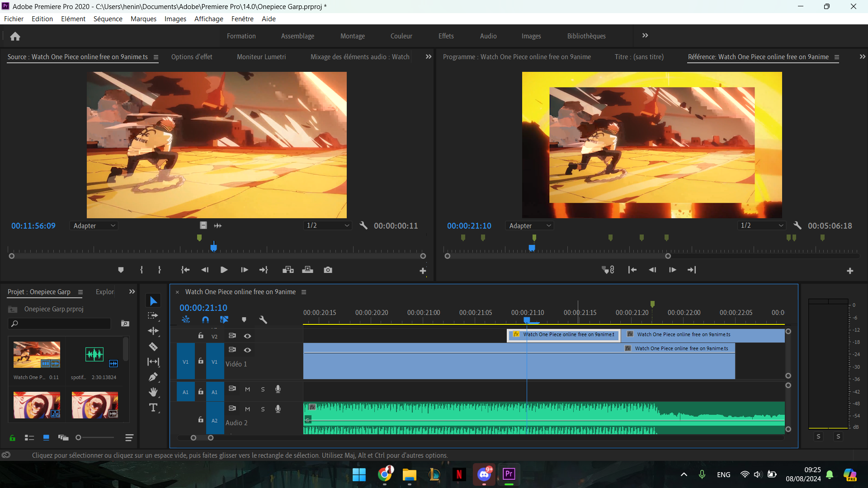This screenshot has height=488, width=868.
Task: Open Source monitor 1/2 resolution dropdown
Action: 328,225
